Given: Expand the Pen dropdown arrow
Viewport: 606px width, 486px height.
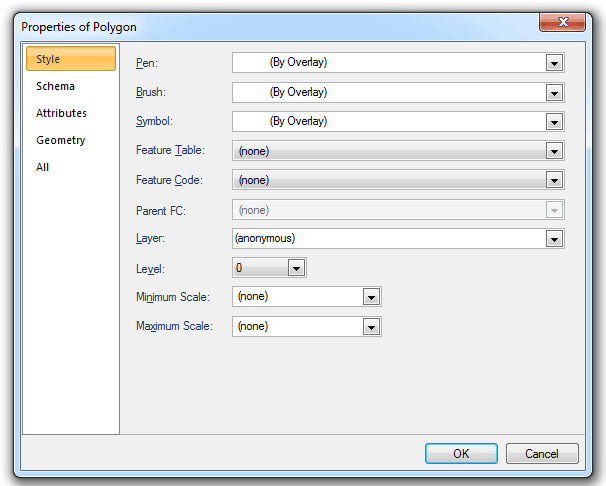Looking at the screenshot, I should click(x=554, y=63).
